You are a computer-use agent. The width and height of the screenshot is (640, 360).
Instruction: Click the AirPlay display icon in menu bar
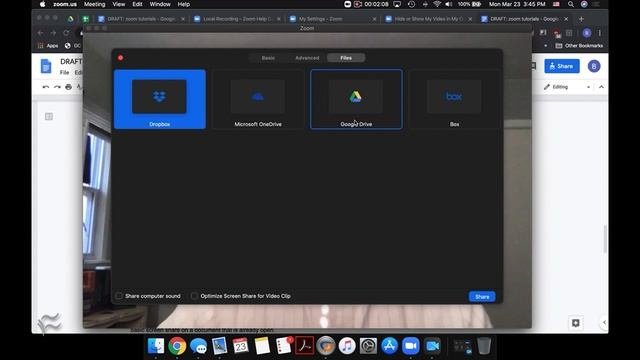point(397,4)
